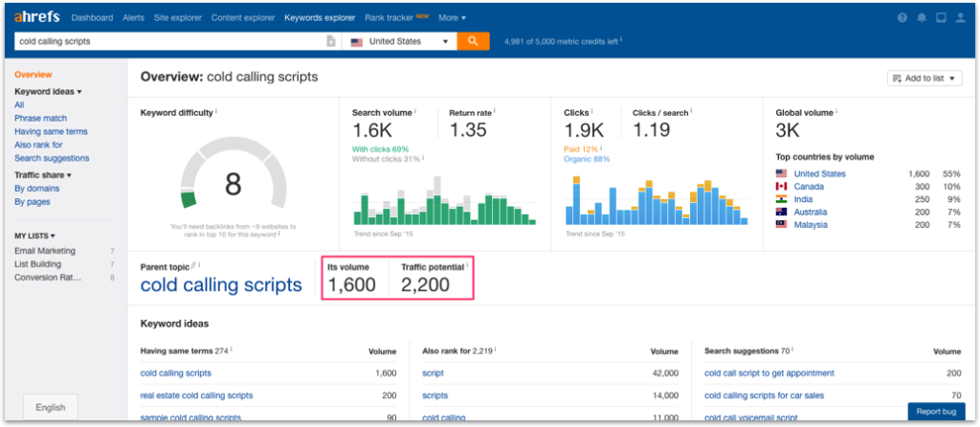Click the 'scripts' keyword with volume 14,000
This screenshot has width=980, height=427.
435,395
